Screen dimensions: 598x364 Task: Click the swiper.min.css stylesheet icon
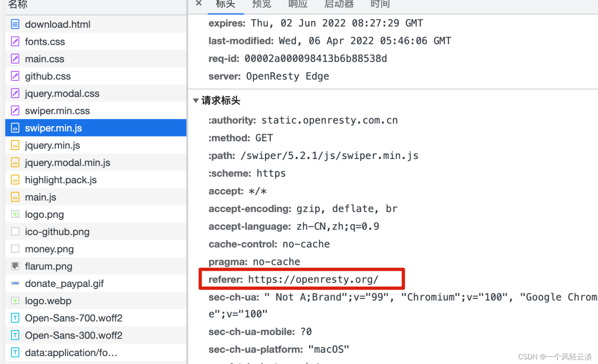click(15, 110)
